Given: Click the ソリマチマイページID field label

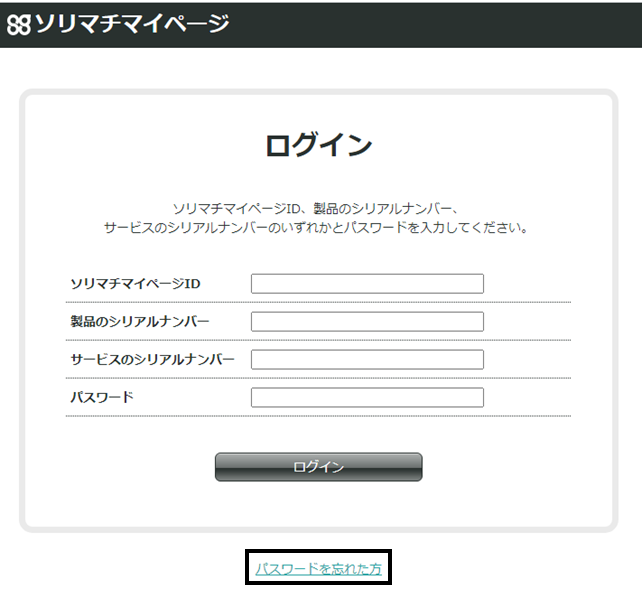Looking at the screenshot, I should coord(136,284).
